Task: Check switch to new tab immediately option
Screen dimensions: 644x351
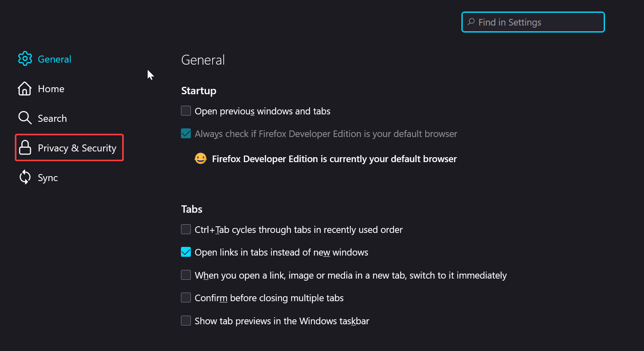Action: [x=186, y=275]
